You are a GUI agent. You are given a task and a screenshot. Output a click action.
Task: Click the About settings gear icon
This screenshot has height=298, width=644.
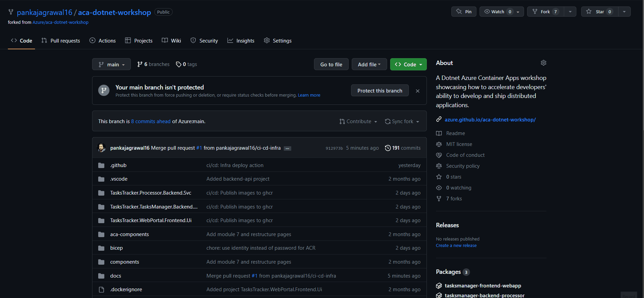pyautogui.click(x=543, y=63)
